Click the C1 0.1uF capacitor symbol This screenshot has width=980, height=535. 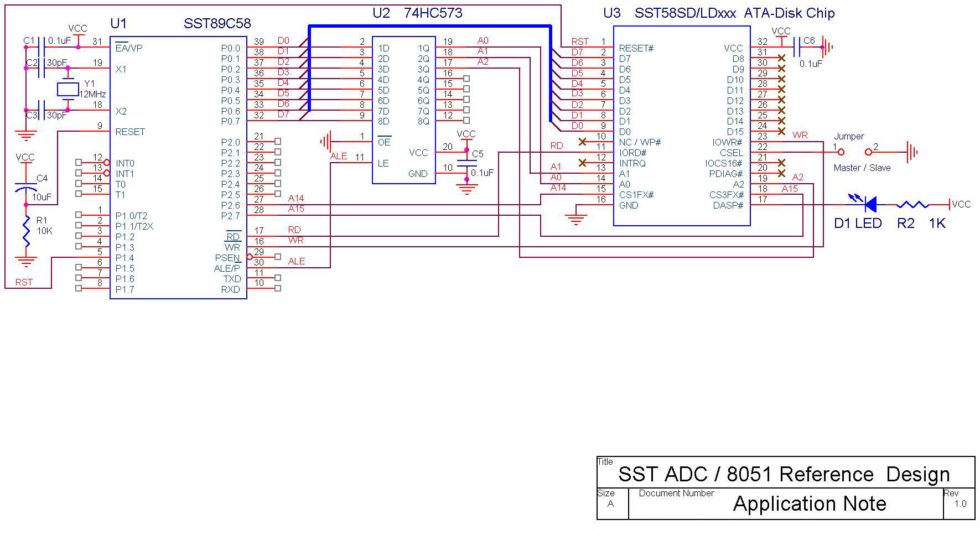[42, 47]
